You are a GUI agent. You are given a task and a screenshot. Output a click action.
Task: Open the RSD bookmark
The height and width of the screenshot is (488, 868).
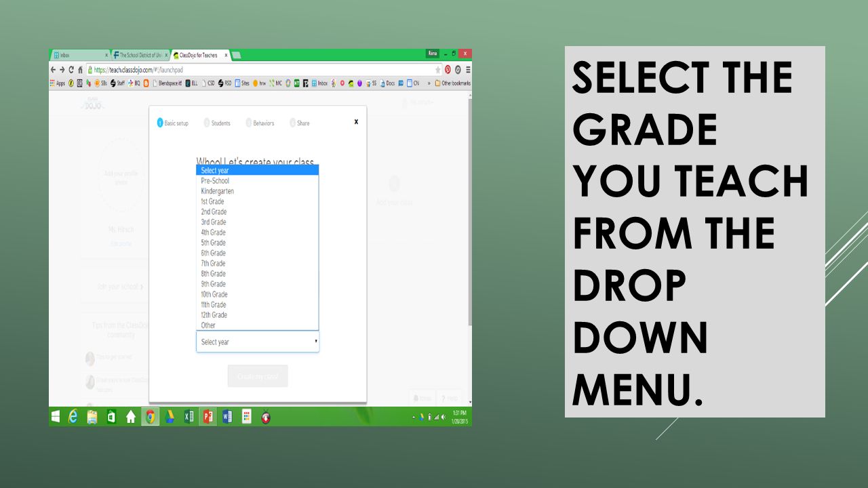pyautogui.click(x=225, y=83)
